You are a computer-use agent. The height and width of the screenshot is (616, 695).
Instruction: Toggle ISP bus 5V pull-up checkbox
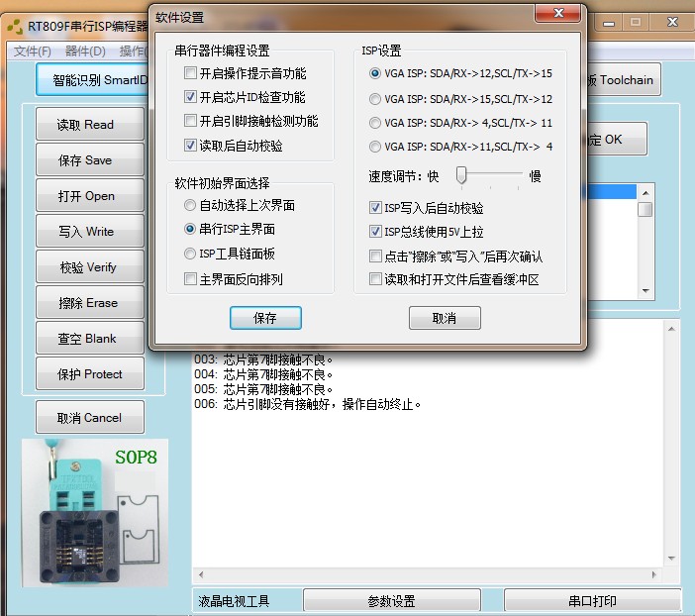click(376, 232)
